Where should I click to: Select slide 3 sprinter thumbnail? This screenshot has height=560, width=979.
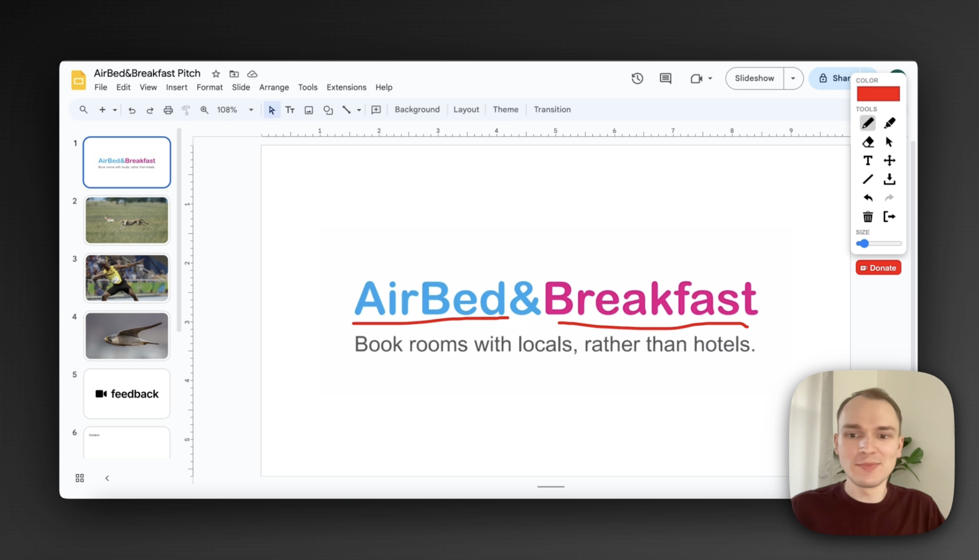point(126,278)
